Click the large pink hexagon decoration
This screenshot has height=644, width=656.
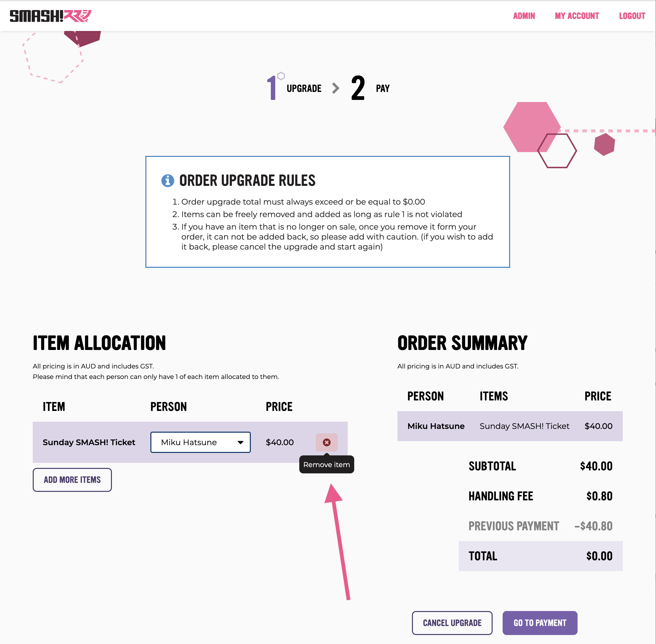click(x=532, y=127)
